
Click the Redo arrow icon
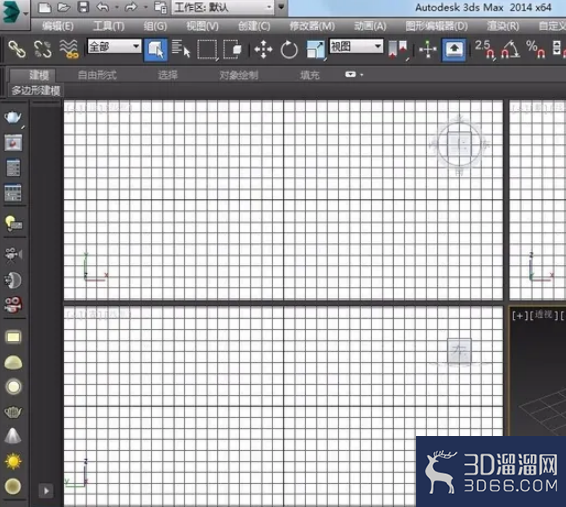point(131,7)
